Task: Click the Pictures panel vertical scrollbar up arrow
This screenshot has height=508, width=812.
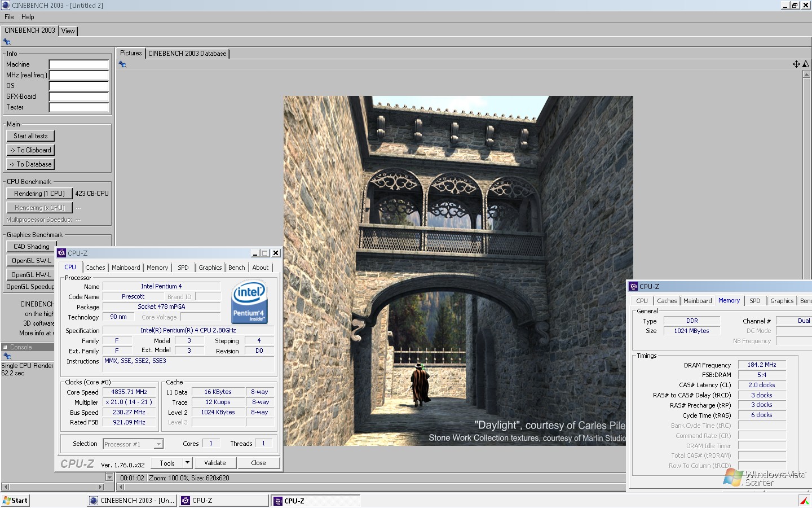Action: click(806, 75)
